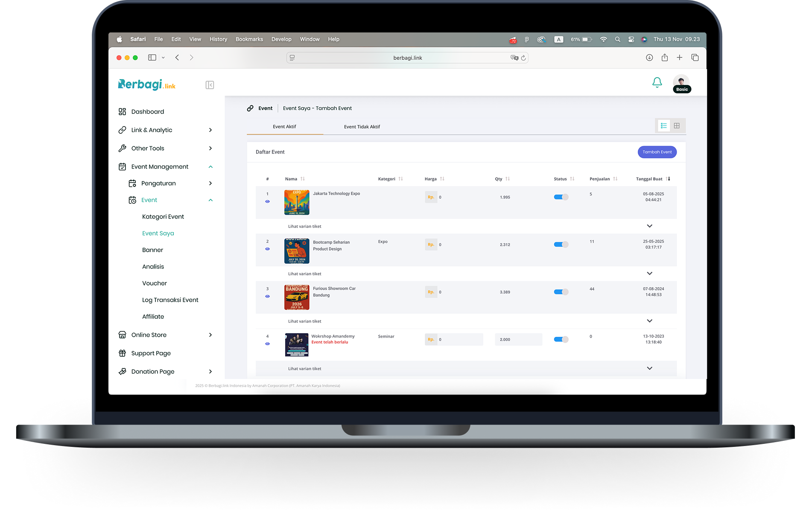Expand the Pengaturan submenu chevron

[x=210, y=183]
